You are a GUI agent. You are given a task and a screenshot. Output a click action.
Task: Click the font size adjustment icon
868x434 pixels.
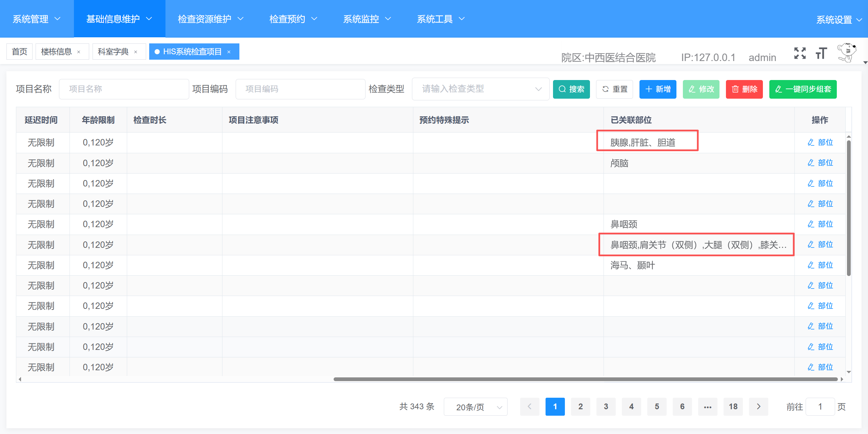(x=821, y=53)
